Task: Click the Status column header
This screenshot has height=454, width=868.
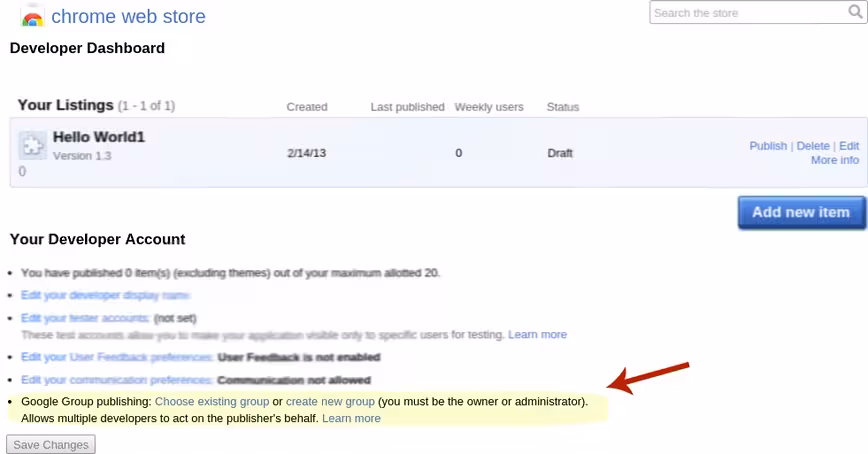Action: coord(562,107)
